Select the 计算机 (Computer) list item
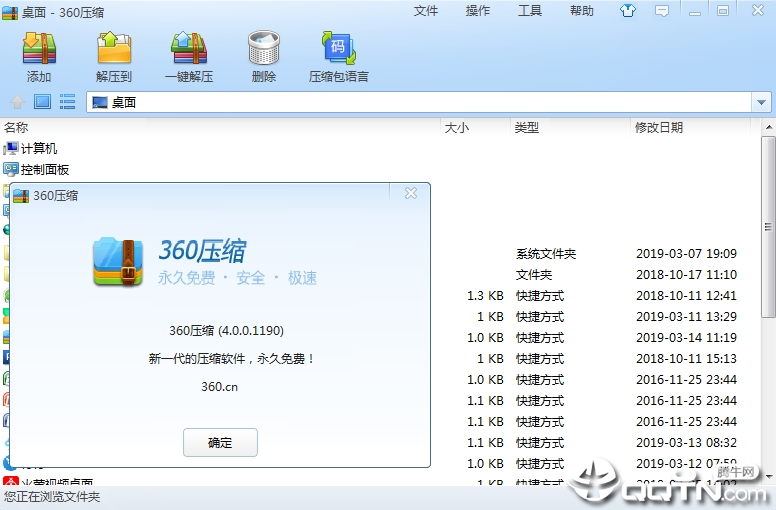The height and width of the screenshot is (510, 776). (38, 148)
